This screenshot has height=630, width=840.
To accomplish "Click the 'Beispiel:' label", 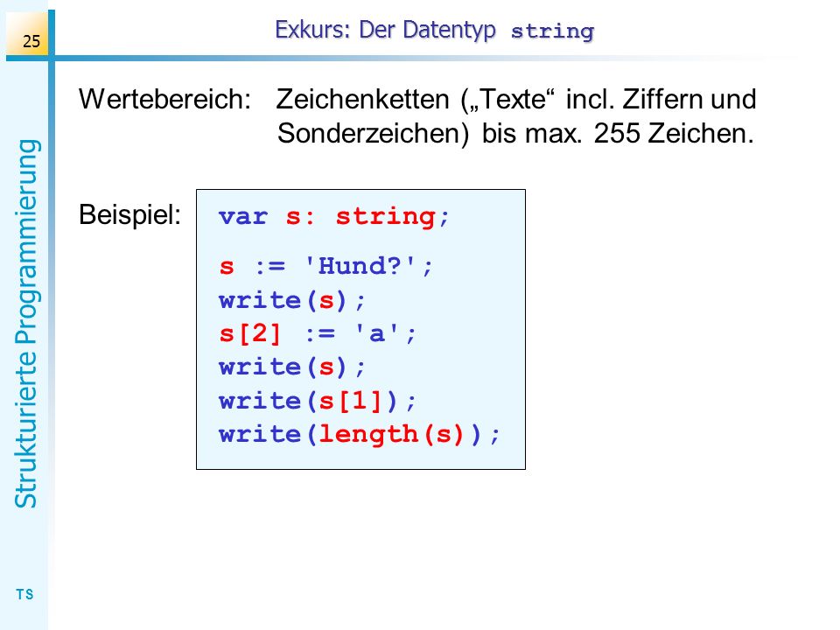I will (x=130, y=215).
